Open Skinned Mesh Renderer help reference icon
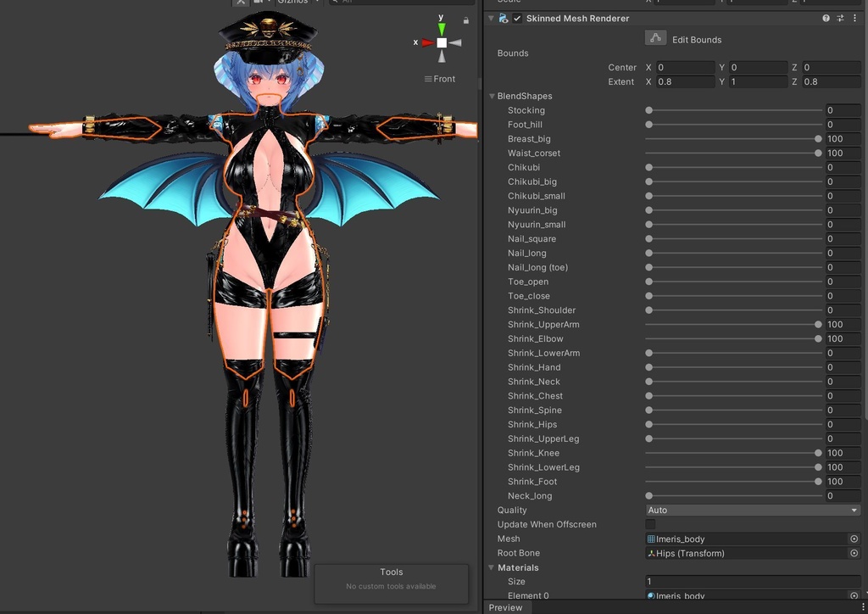 tap(826, 19)
